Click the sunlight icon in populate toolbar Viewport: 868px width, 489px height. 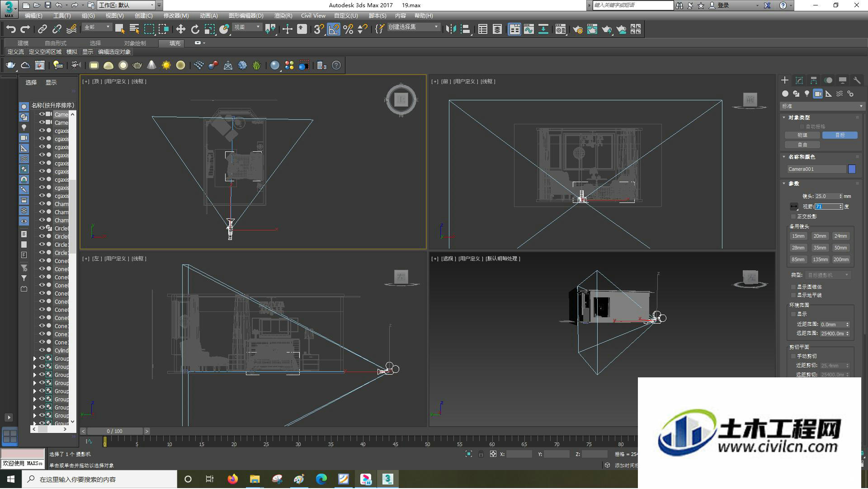point(166,66)
